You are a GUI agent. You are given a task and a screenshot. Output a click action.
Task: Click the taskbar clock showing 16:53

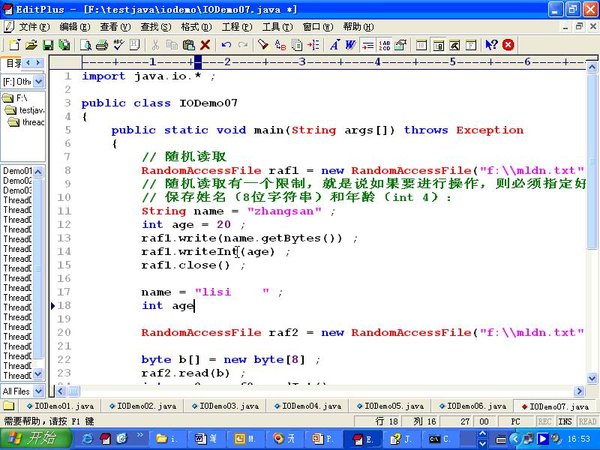point(579,439)
